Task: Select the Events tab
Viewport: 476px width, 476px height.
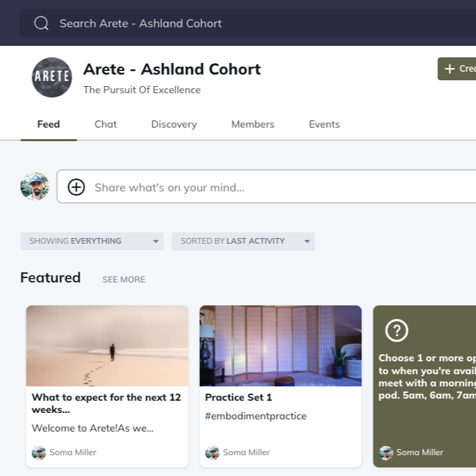Action: coord(324,124)
